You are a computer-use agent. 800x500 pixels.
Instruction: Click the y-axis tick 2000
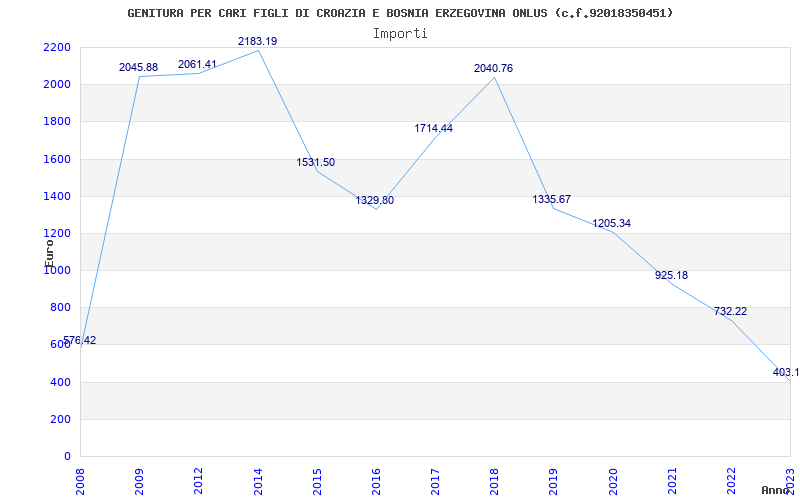57,85
